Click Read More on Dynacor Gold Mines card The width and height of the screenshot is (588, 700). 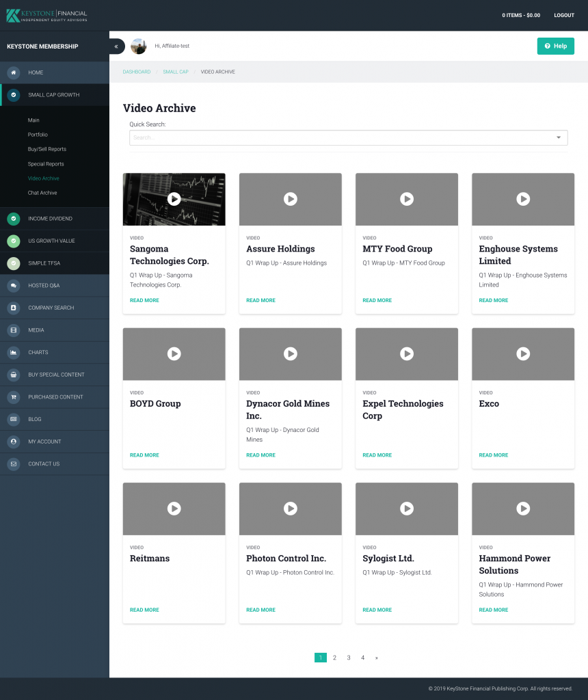coord(260,455)
